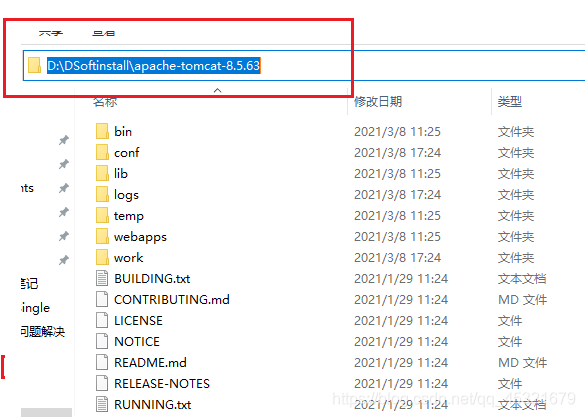The image size is (585, 417).
Task: Click the 文本文档 type of BUILDING.txt
Action: pos(522,279)
